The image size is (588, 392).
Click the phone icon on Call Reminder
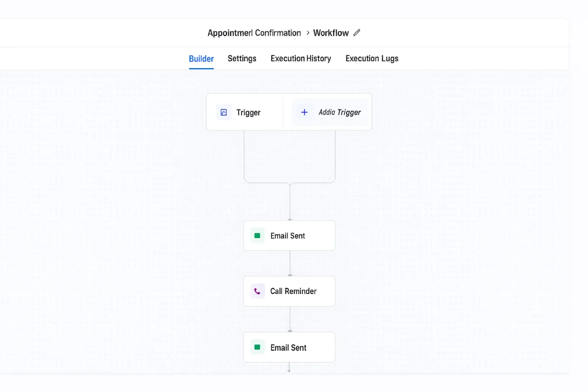[x=257, y=291]
